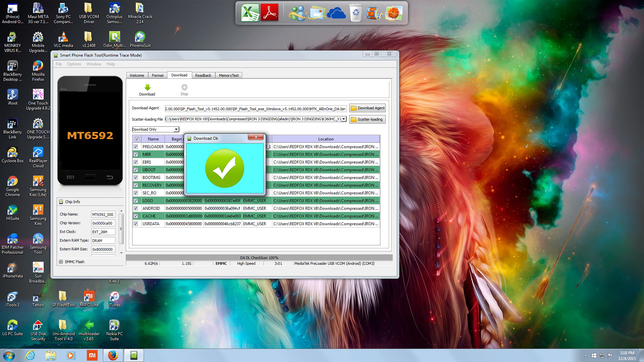Open the Window menu

point(94,64)
